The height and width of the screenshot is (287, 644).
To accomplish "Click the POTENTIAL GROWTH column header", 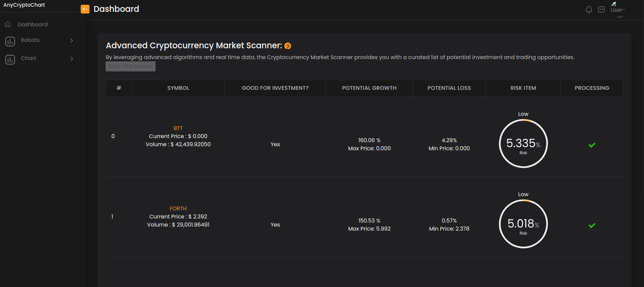I will tap(369, 88).
